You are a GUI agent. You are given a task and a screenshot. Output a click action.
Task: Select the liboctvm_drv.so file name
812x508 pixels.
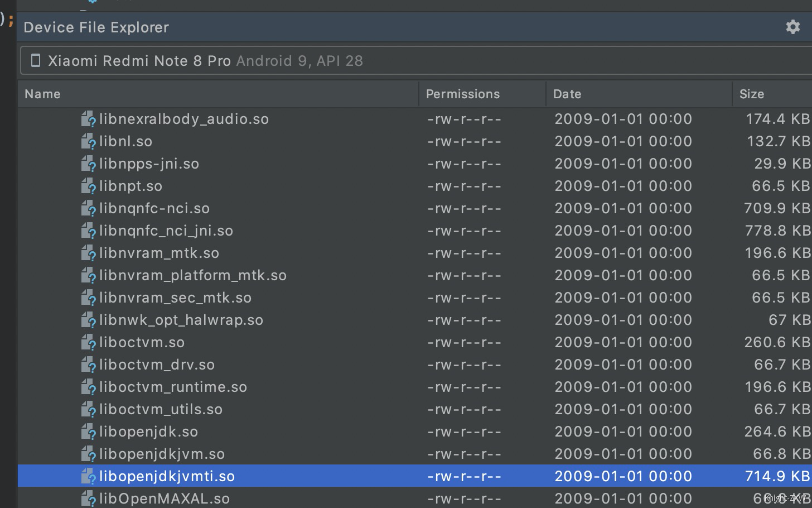coord(157,365)
